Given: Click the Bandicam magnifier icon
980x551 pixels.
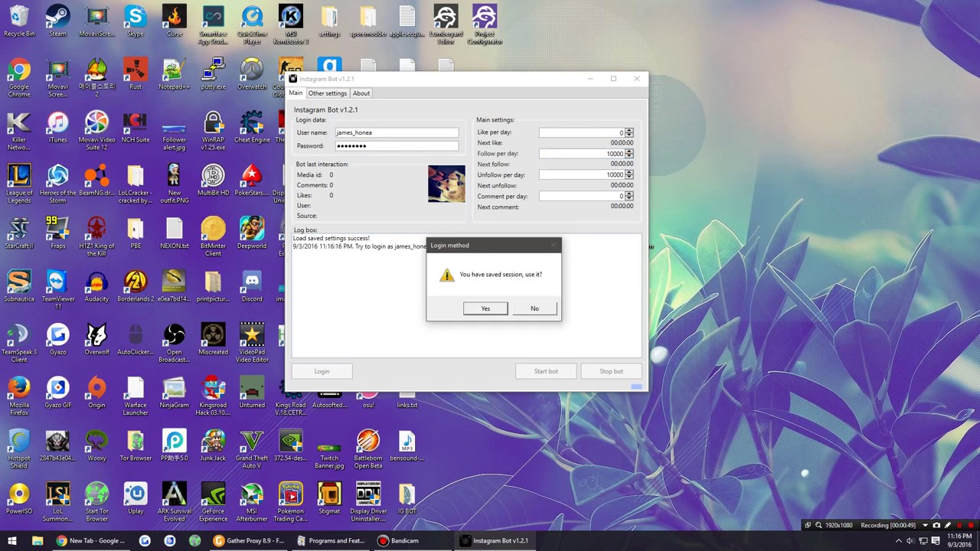Looking at the screenshot, I should click(818, 526).
